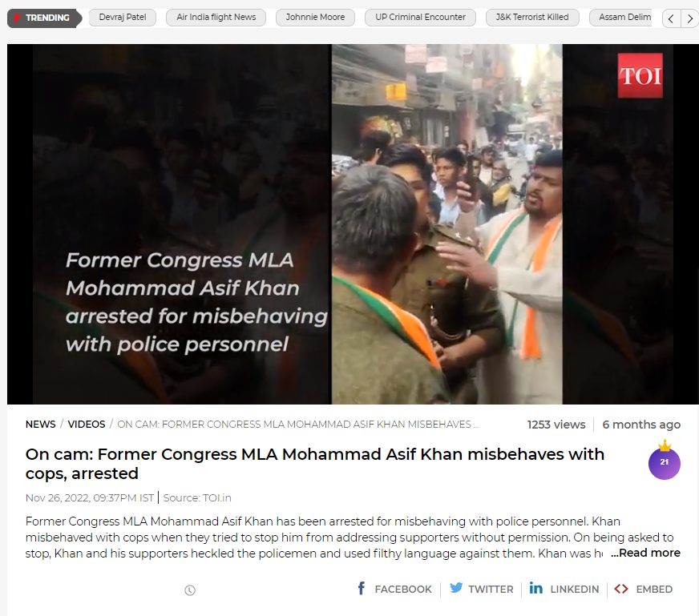Viewport: 699px width, 616px height.
Task: Go to VIDEOS breadcrumb link
Action: coord(87,424)
